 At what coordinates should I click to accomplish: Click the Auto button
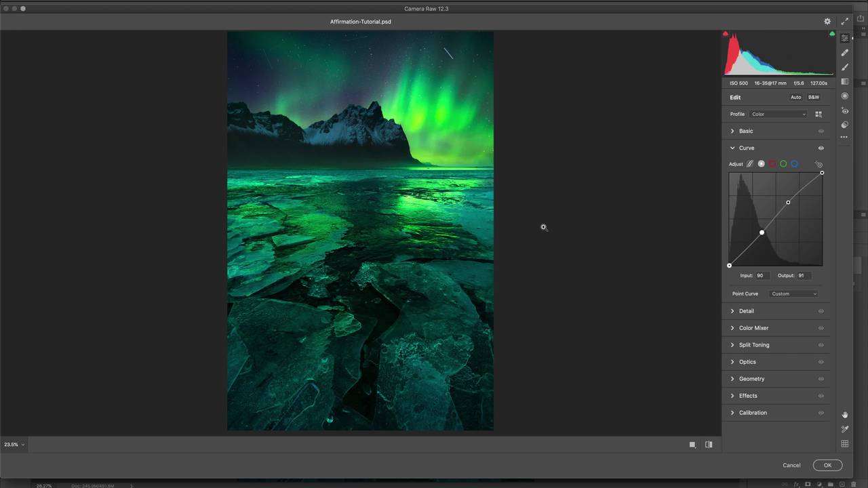[x=795, y=97]
